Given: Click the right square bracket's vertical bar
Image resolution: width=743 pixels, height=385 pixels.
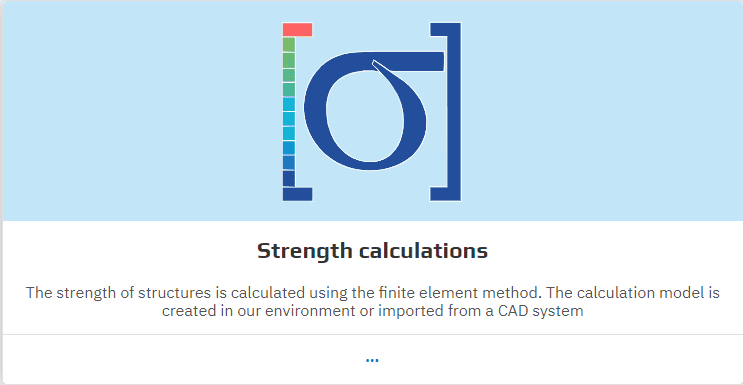Looking at the screenshot, I should coord(454,112).
